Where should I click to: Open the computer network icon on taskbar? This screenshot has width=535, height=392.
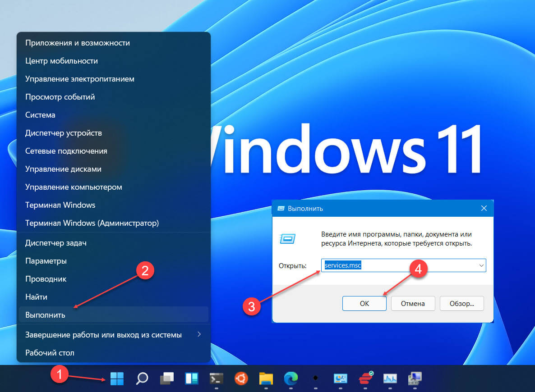click(x=415, y=378)
